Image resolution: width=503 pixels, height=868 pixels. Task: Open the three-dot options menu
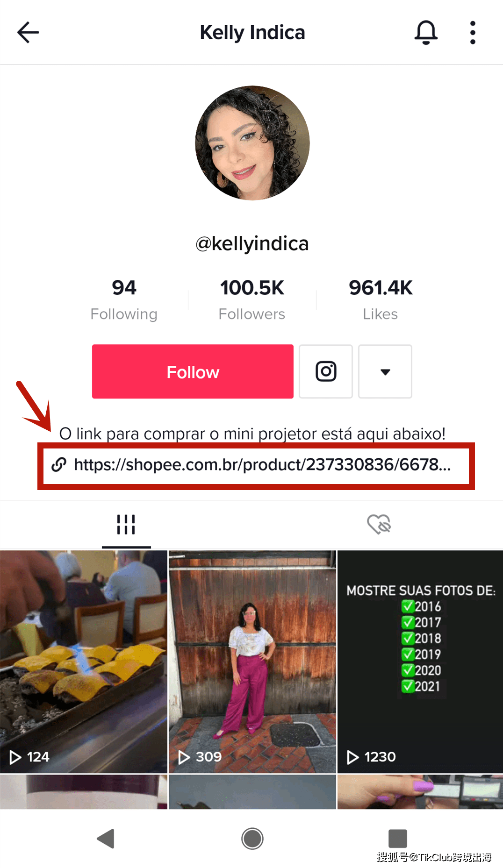(x=473, y=32)
